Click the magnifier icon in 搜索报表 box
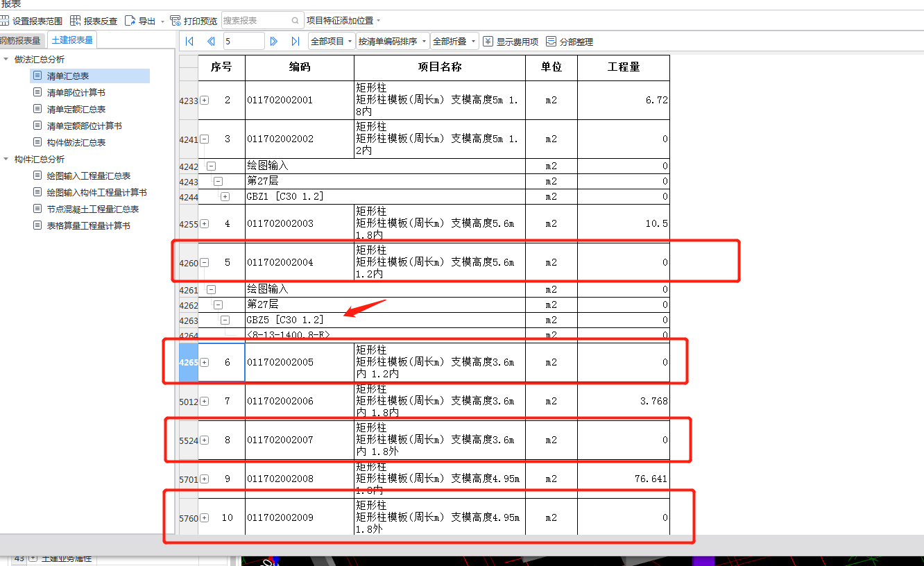Screen dimensions: 924x566 [296, 21]
